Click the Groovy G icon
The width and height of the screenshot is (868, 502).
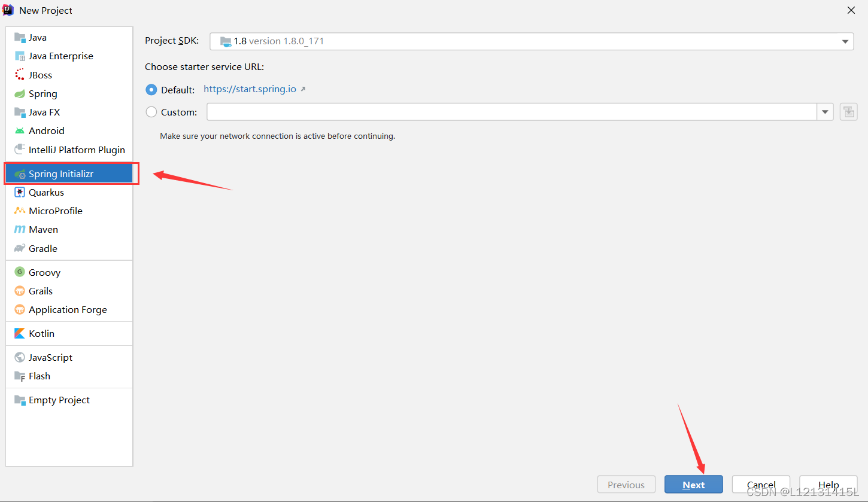[20, 272]
